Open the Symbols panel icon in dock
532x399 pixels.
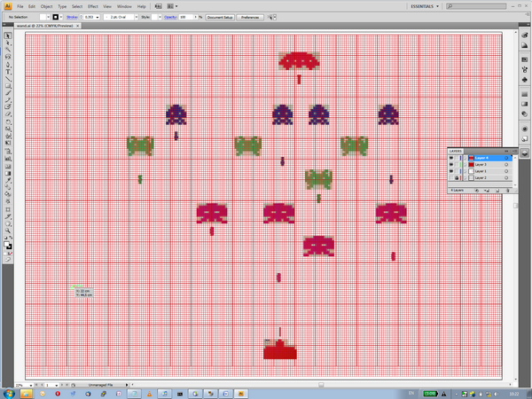click(525, 80)
